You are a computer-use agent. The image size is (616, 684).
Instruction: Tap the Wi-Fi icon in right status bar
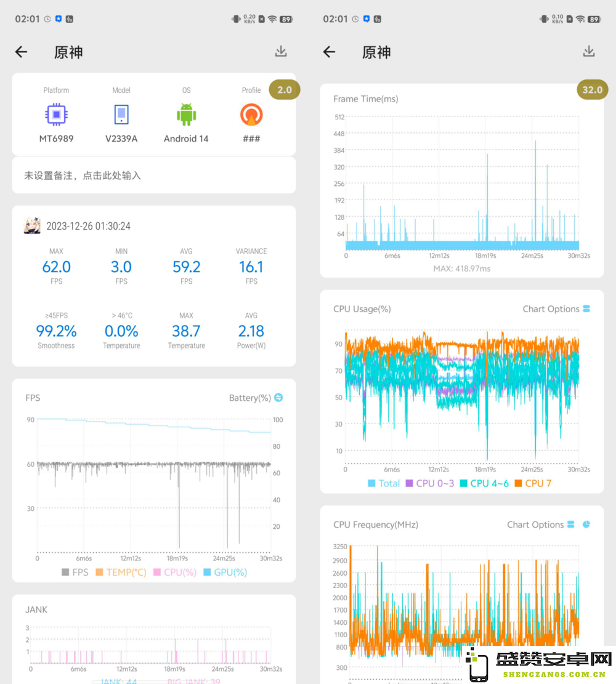580,19
